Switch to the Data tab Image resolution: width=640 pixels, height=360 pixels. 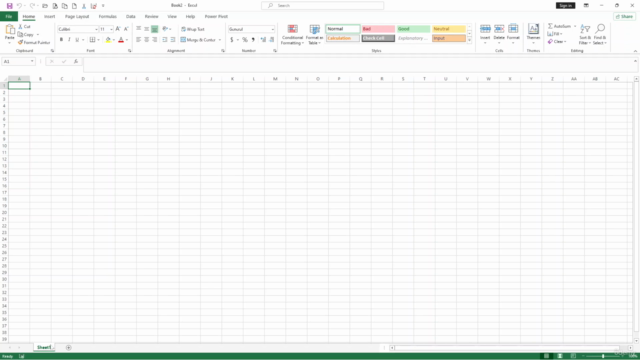click(131, 16)
